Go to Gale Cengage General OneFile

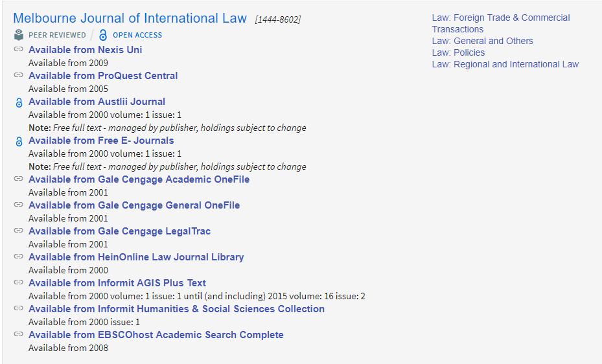[x=134, y=205]
